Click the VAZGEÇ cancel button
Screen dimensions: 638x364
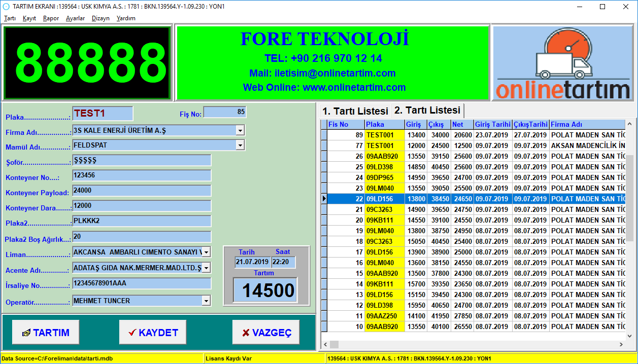point(266,333)
